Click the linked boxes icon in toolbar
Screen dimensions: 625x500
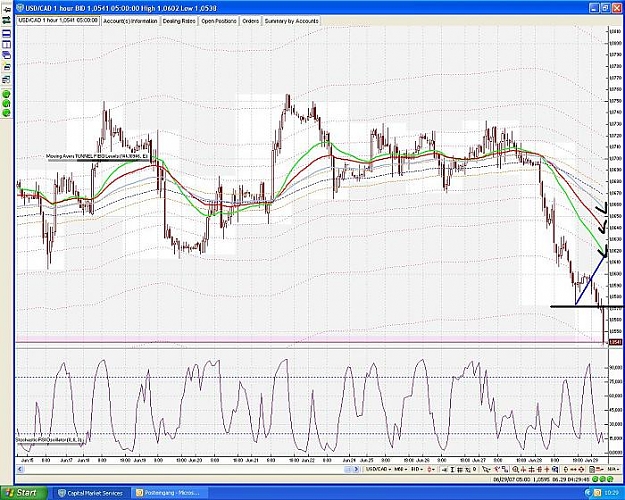(506, 469)
